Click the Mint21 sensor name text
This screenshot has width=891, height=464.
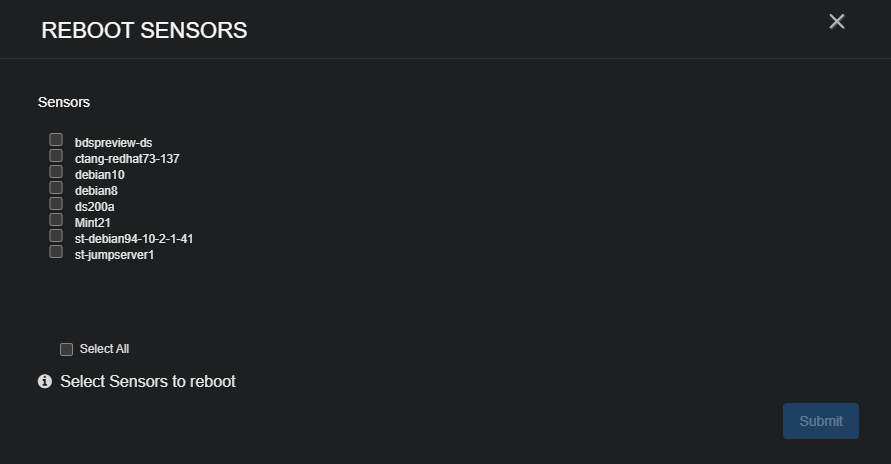point(92,223)
